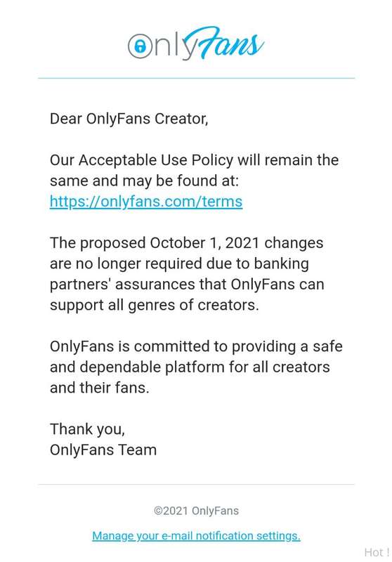Click the blue header divider line
Viewport: 392px width, 562px height.
click(x=196, y=78)
